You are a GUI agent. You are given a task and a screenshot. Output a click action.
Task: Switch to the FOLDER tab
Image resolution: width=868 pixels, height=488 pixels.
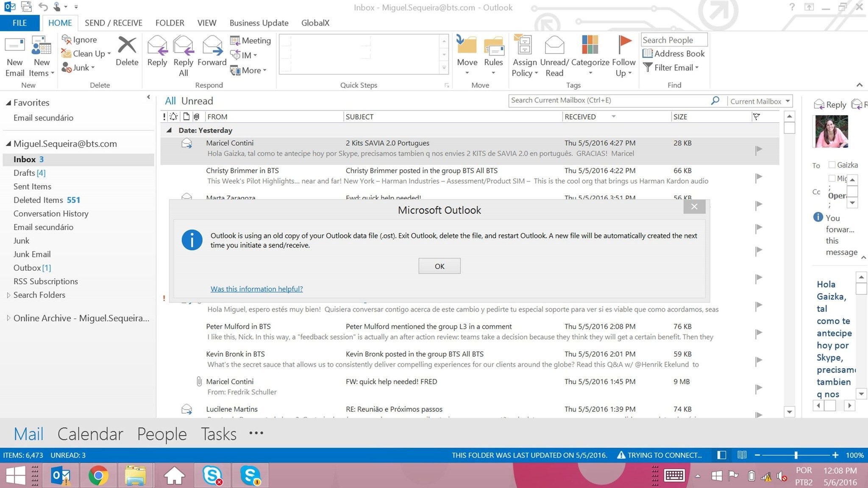pos(170,23)
